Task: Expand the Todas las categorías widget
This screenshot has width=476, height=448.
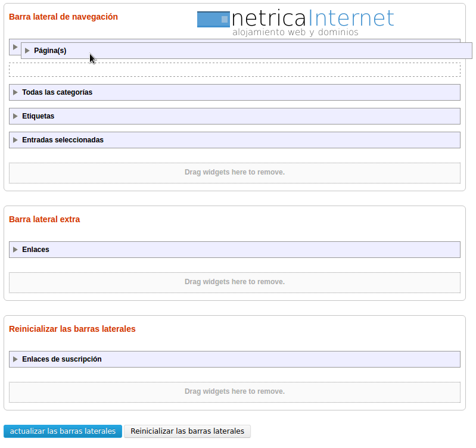Action: [15, 92]
